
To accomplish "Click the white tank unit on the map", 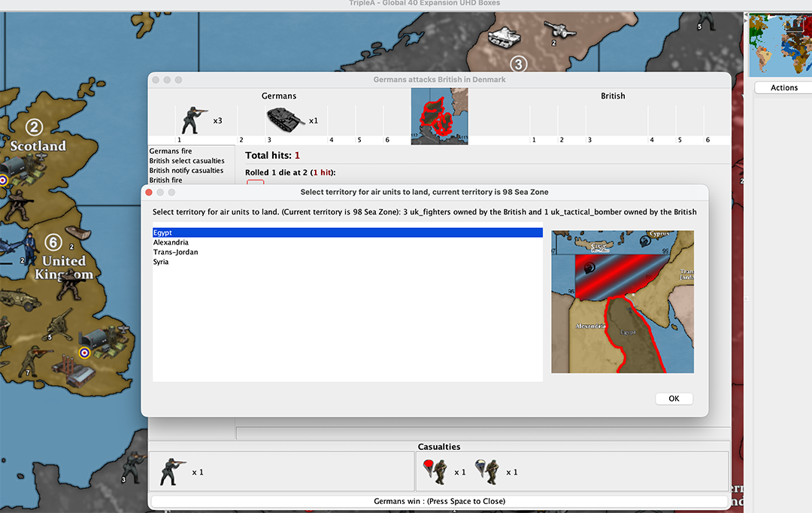I will (x=505, y=35).
